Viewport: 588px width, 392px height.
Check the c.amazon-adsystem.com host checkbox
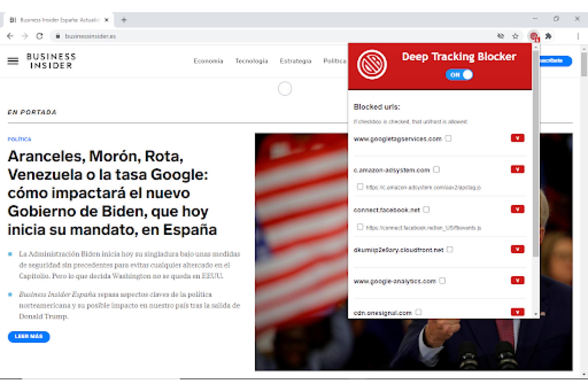pos(437,169)
